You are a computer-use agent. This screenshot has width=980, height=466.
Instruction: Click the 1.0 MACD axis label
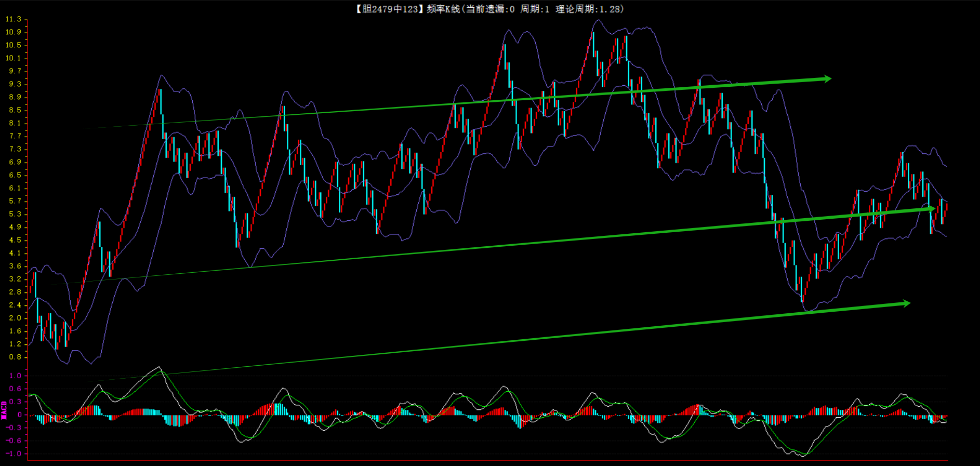pyautogui.click(x=15, y=376)
